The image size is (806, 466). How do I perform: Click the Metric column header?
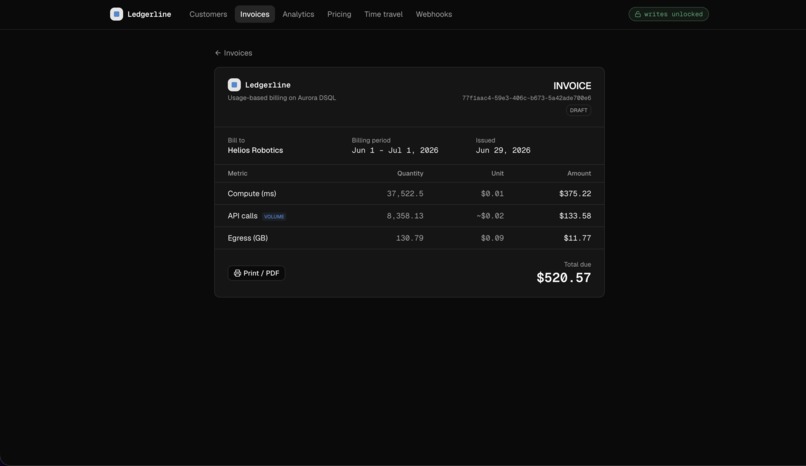(237, 174)
